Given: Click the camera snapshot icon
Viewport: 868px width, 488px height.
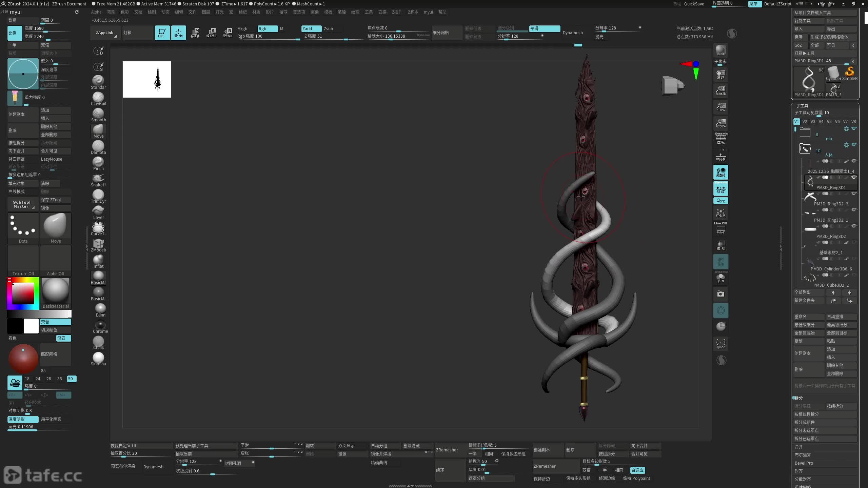Looking at the screenshot, I should coord(721,294).
